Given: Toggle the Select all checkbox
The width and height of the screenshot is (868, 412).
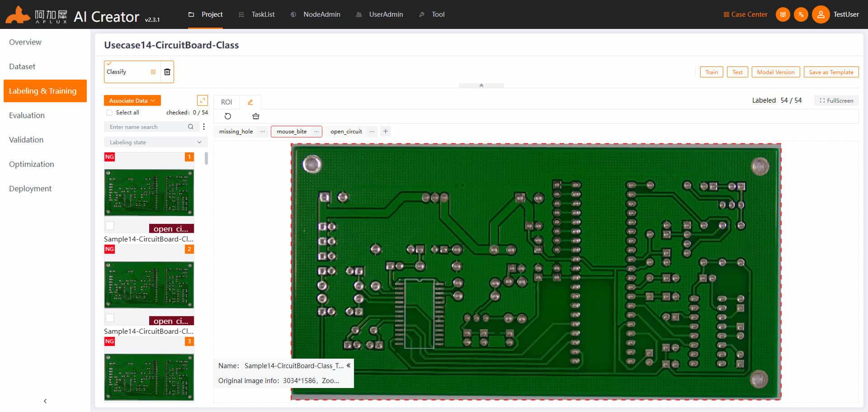Looking at the screenshot, I should point(109,113).
